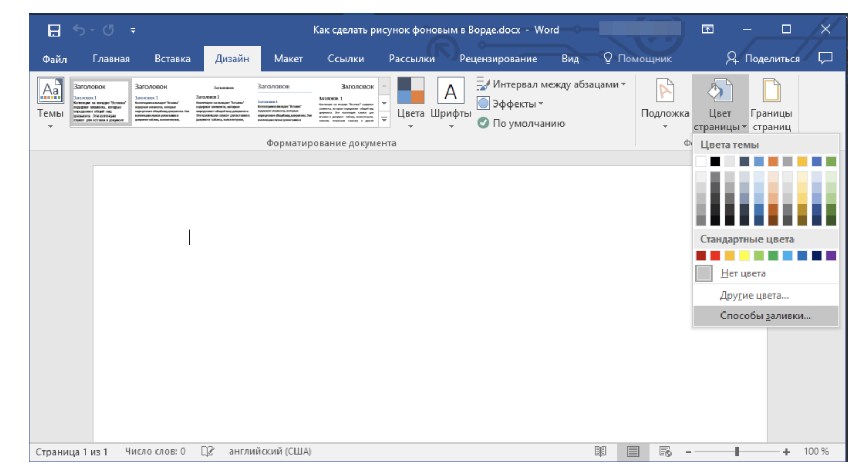Open Fill Effects (Способы заливки...)
Image resolution: width=868 pixels, height=476 pixels.
766,316
